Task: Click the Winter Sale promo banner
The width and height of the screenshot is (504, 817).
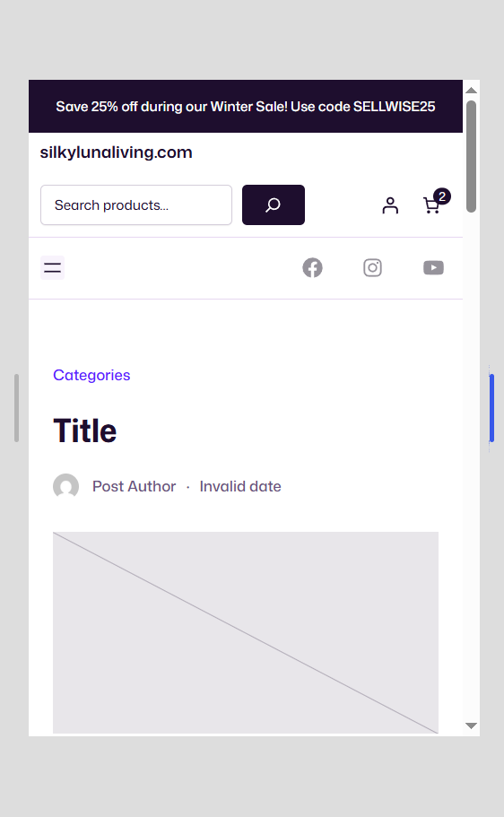Action: [246, 107]
